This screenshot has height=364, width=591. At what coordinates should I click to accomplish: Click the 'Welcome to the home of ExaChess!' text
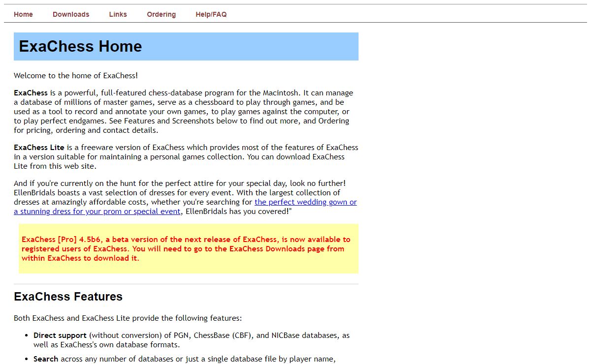[76, 76]
